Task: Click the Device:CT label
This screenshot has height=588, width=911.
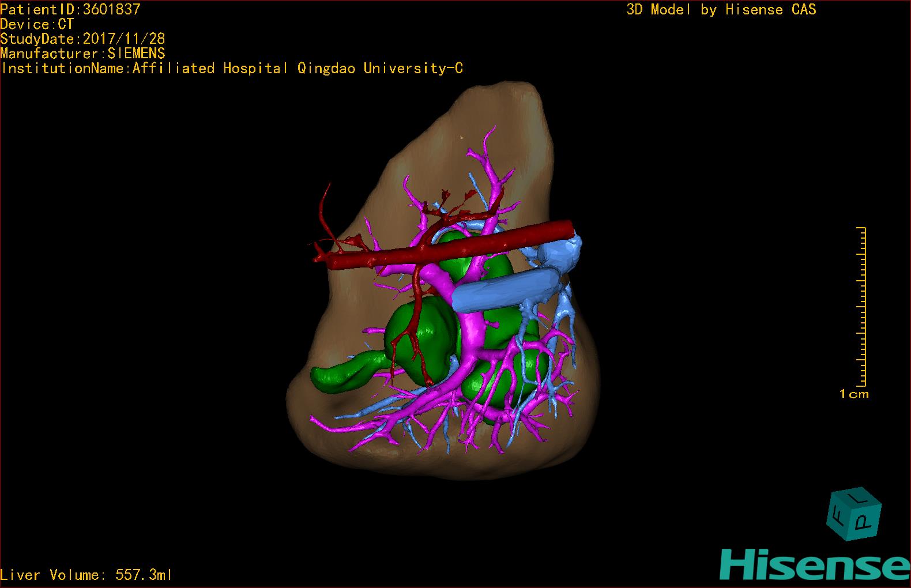Action: (37, 24)
